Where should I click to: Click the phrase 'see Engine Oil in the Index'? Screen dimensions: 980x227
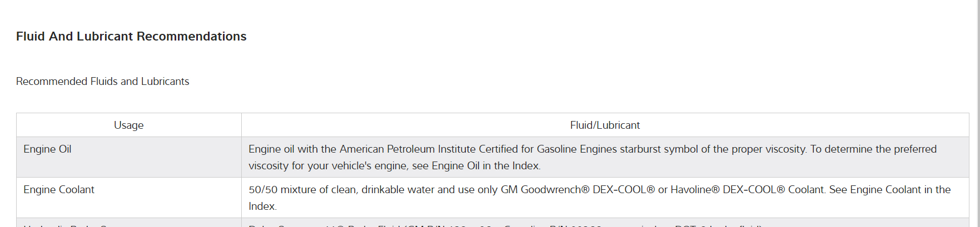[476, 166]
